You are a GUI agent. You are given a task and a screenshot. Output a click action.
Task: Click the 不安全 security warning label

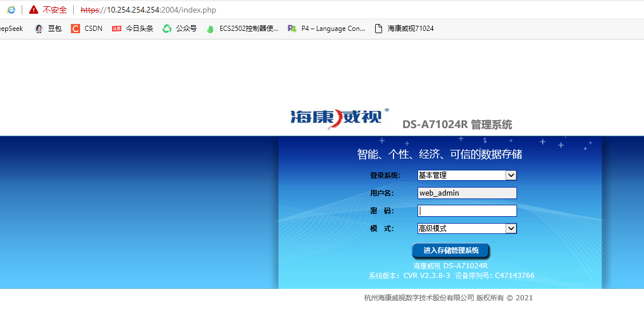point(55,10)
